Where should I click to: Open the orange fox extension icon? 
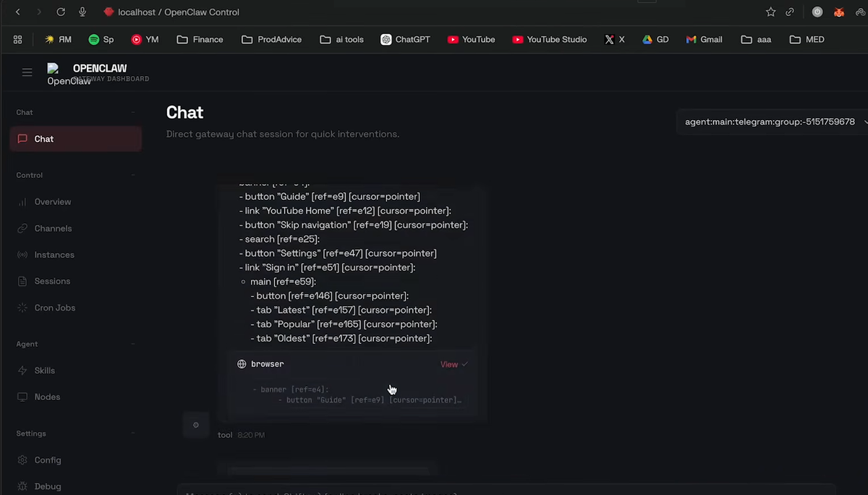(839, 12)
